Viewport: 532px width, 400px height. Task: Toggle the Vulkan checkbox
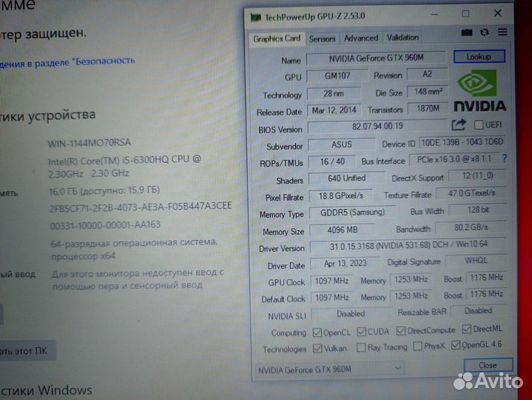pos(317,348)
